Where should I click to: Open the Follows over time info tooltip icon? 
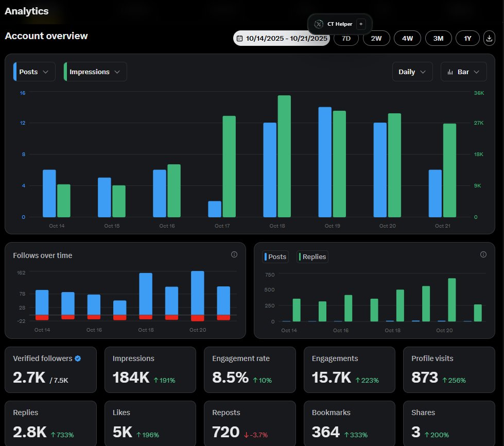tap(234, 254)
